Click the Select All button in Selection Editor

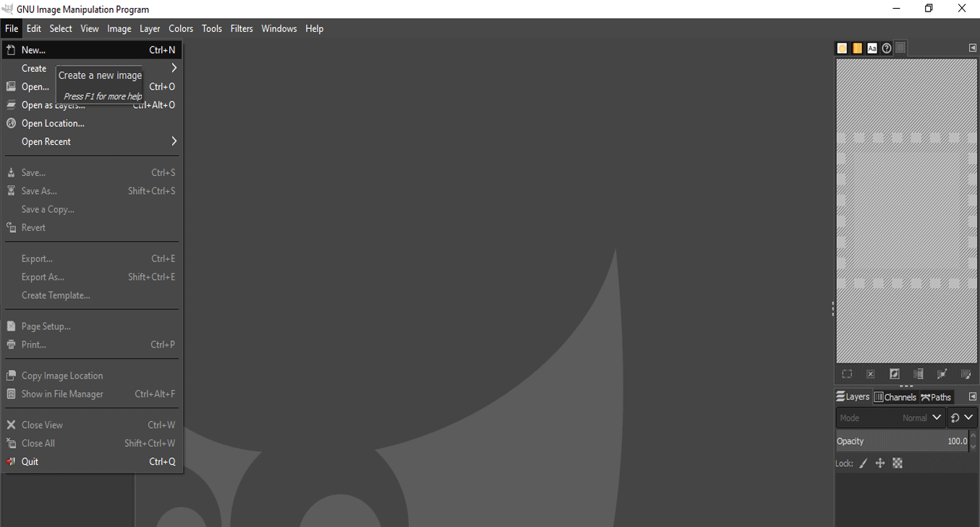(847, 374)
